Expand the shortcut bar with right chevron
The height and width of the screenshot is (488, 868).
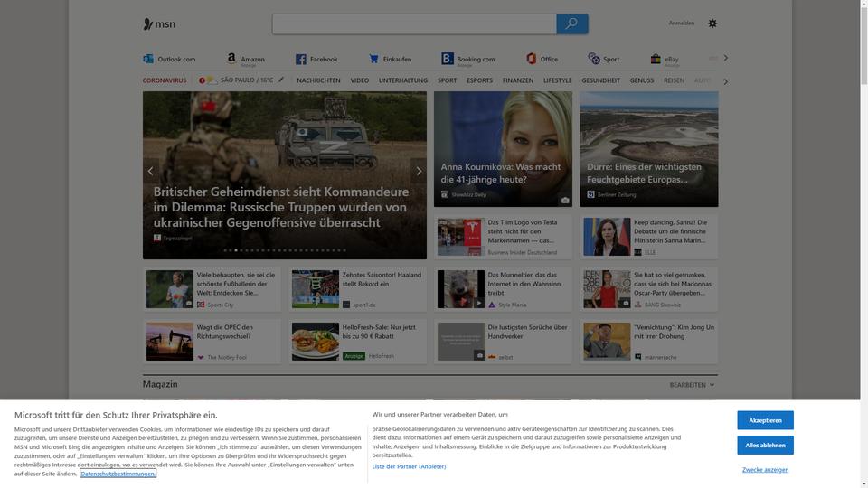(x=726, y=58)
